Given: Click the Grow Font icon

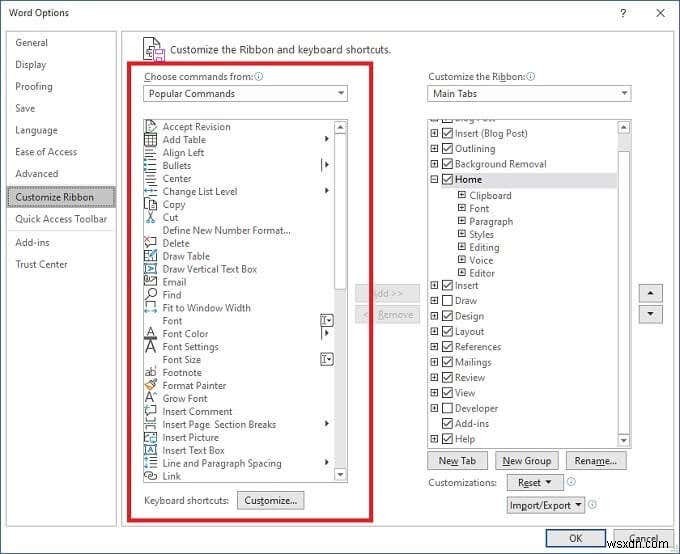Looking at the screenshot, I should pos(150,398).
